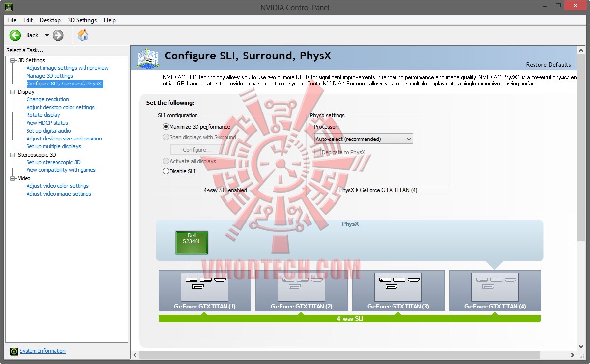Select Activate all displays radio button

pyautogui.click(x=166, y=161)
